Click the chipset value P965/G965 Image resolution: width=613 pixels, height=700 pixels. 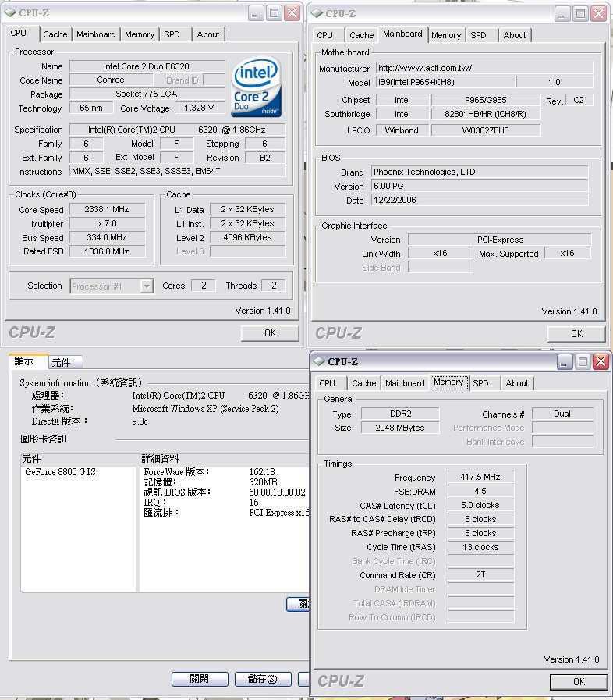485,100
